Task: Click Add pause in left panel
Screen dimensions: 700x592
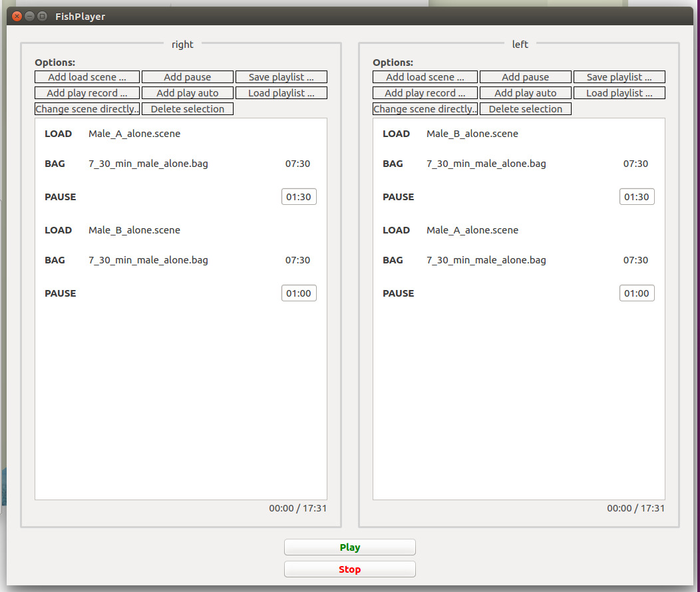Action: [526, 76]
